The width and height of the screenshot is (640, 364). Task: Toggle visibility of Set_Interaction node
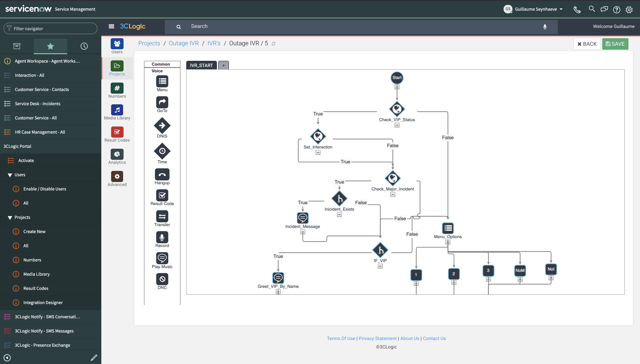pos(318,152)
